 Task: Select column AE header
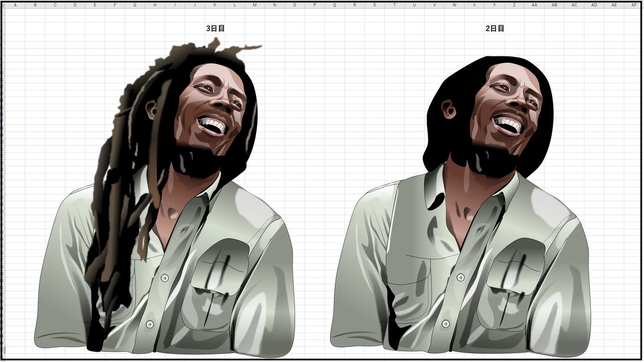(614, 5)
